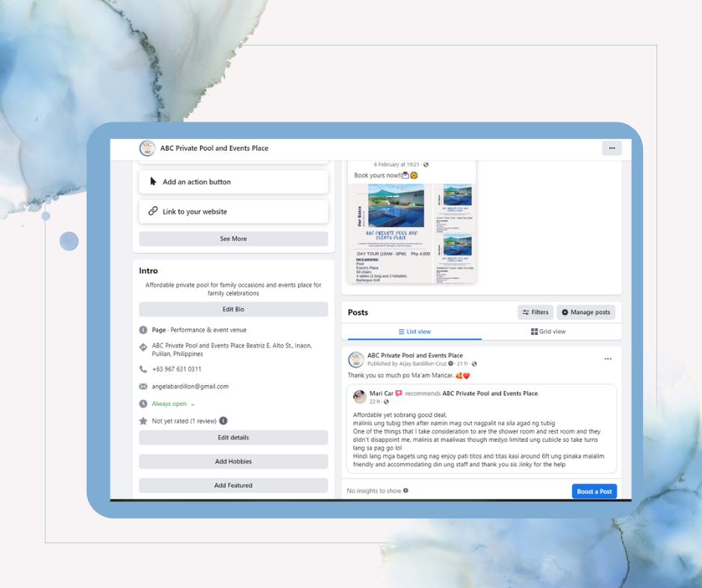Click the Mari Car reviewer name
The image size is (702, 588).
pyautogui.click(x=381, y=393)
